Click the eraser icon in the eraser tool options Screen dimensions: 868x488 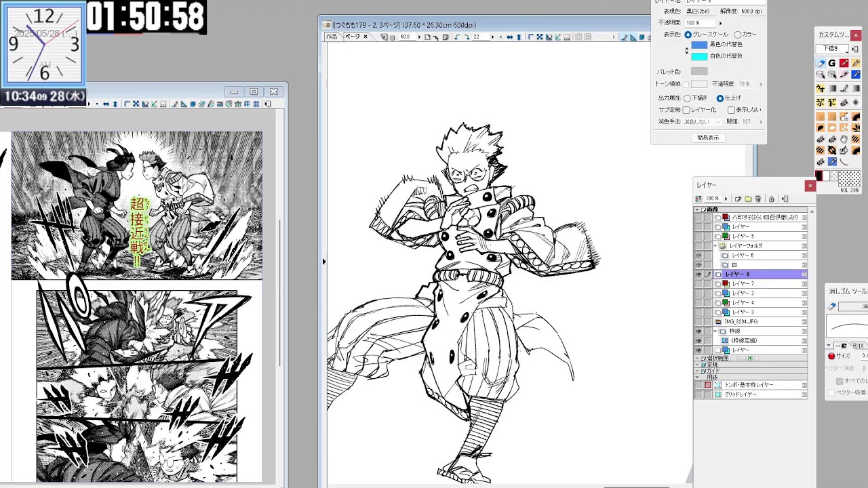tap(832, 306)
